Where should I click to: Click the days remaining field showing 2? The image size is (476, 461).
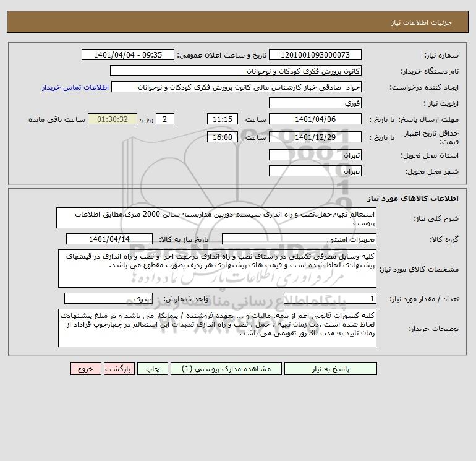[165, 119]
